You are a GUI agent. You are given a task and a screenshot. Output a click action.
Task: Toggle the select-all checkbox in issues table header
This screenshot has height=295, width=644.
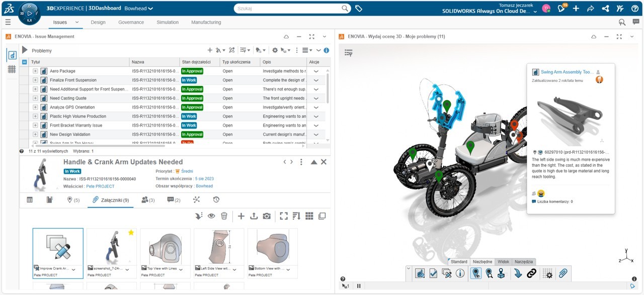tap(24, 62)
